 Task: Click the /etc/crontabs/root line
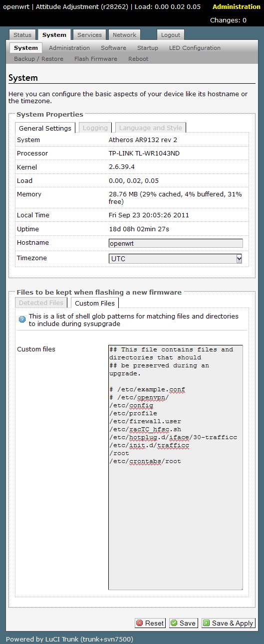(x=145, y=461)
